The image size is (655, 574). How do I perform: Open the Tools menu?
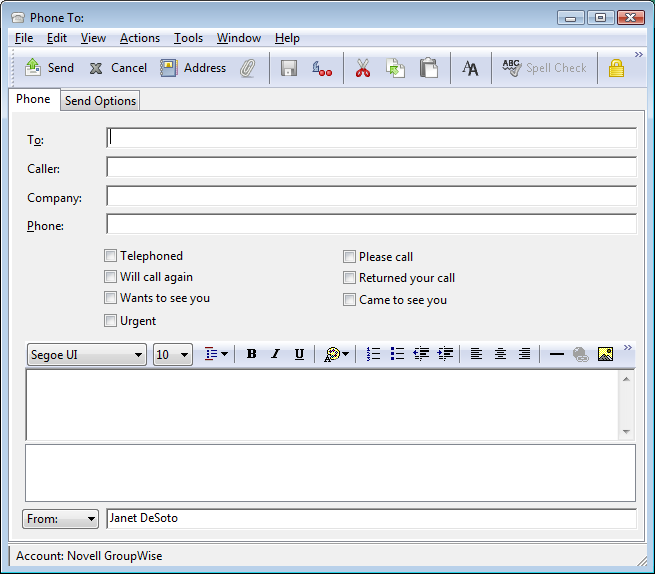point(188,38)
